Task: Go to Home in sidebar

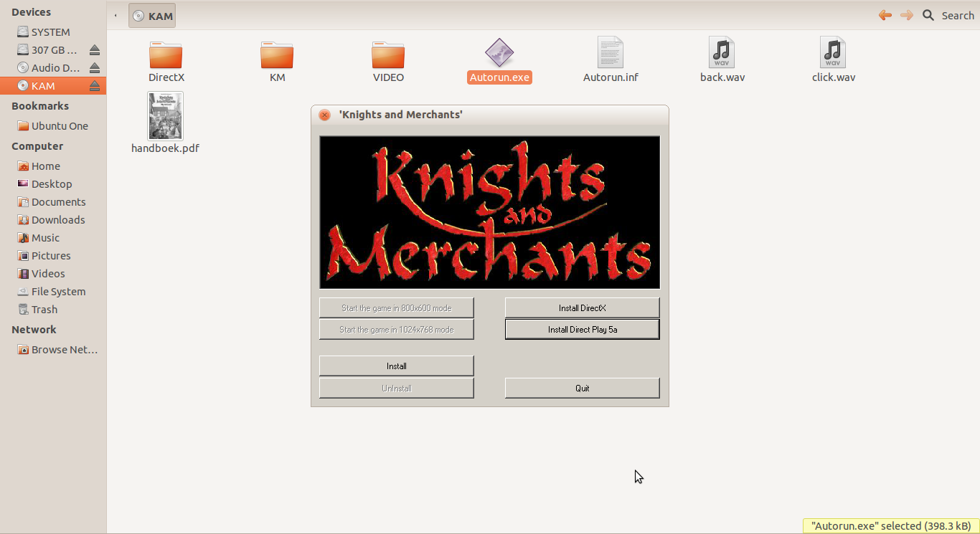Action: (x=53, y=166)
